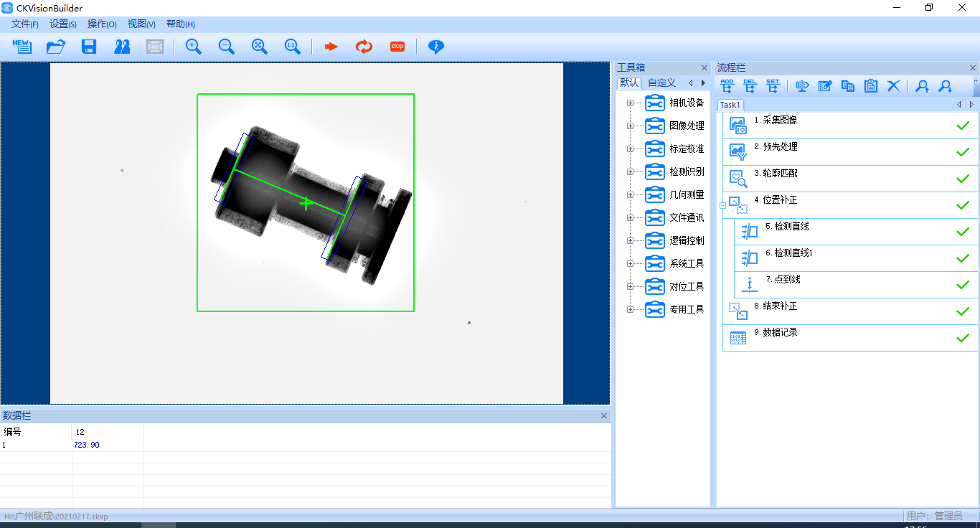980x528 pixels.
Task: Select the Task1 tab
Action: tap(730, 105)
